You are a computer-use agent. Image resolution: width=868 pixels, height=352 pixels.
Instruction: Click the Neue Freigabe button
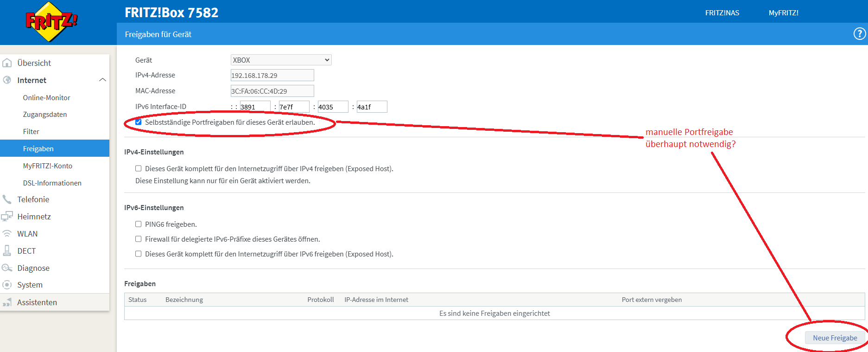[x=835, y=338]
